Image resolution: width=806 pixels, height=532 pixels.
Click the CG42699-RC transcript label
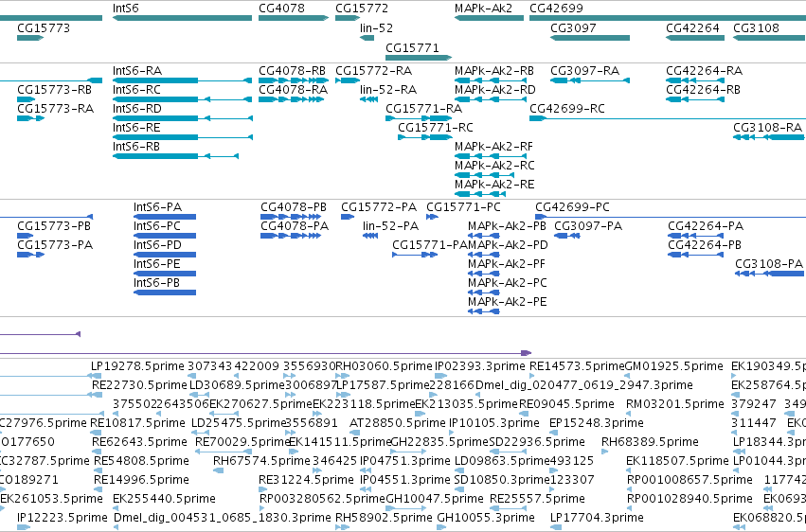coord(567,109)
